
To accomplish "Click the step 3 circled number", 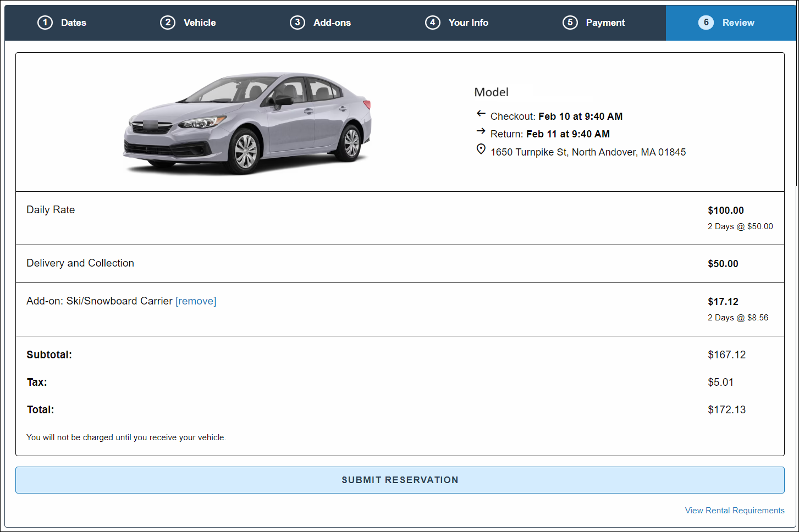I will coord(297,23).
